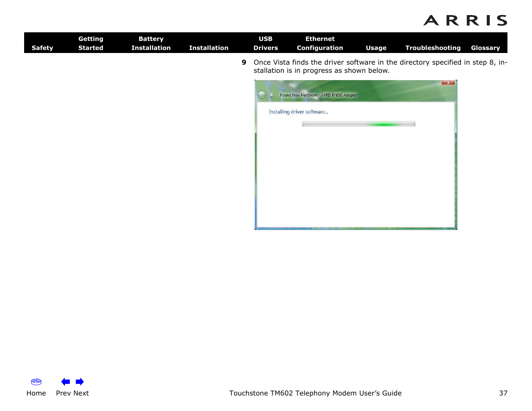The height and width of the screenshot is (411, 532).
Task: Open the Safety section
Action: [42, 48]
